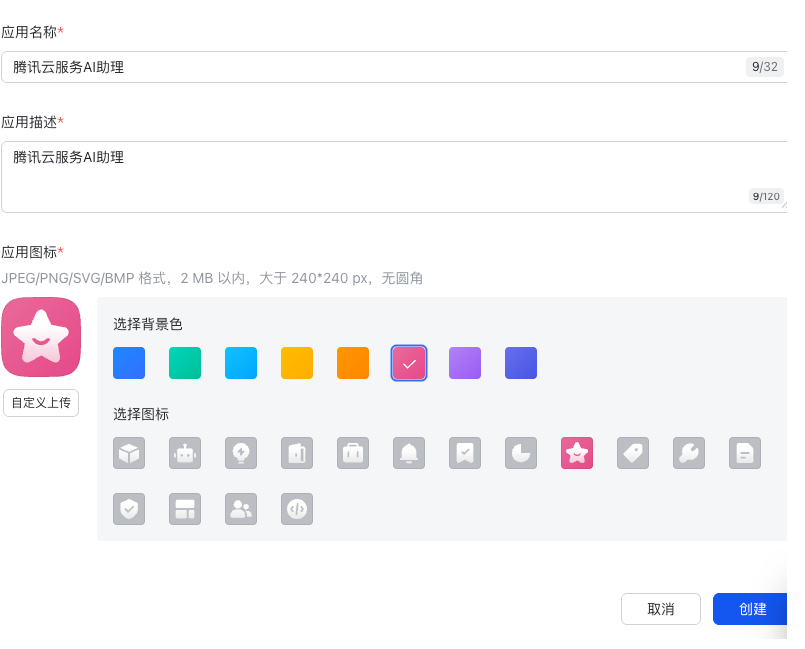Set background color to royal blue
This screenshot has width=805, height=649.
pos(129,363)
